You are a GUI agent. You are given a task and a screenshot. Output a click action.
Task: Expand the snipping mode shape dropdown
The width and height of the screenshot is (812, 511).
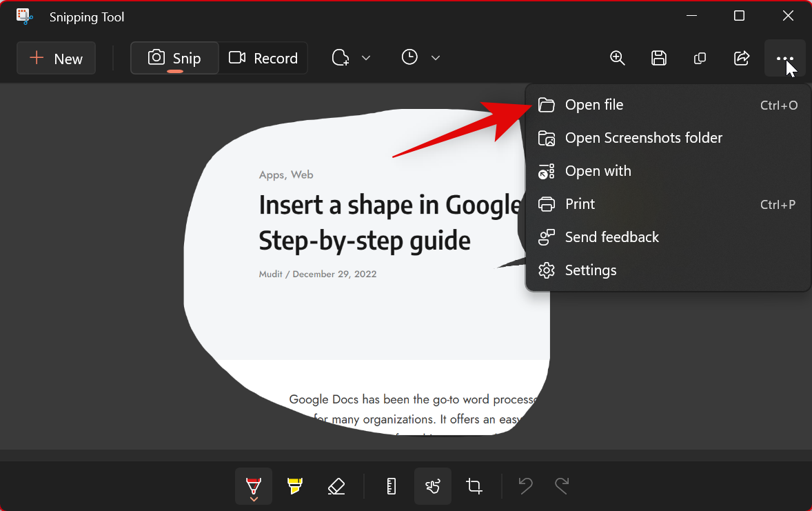352,58
